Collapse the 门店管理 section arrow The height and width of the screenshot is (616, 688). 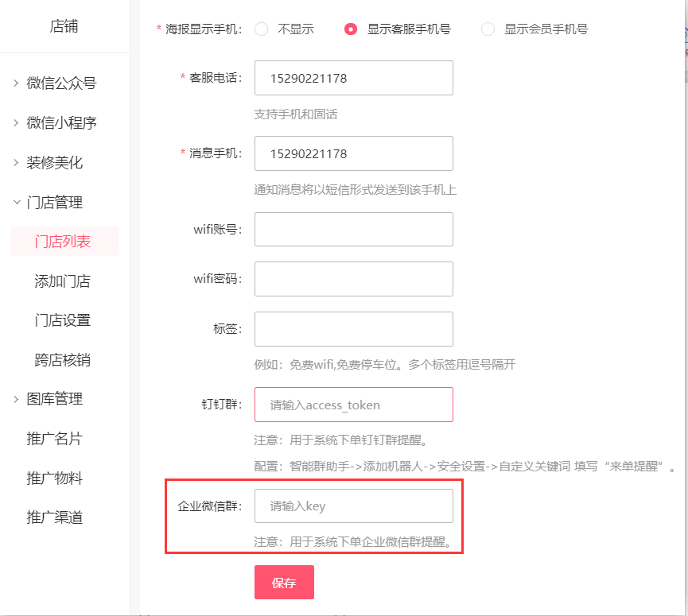16,202
